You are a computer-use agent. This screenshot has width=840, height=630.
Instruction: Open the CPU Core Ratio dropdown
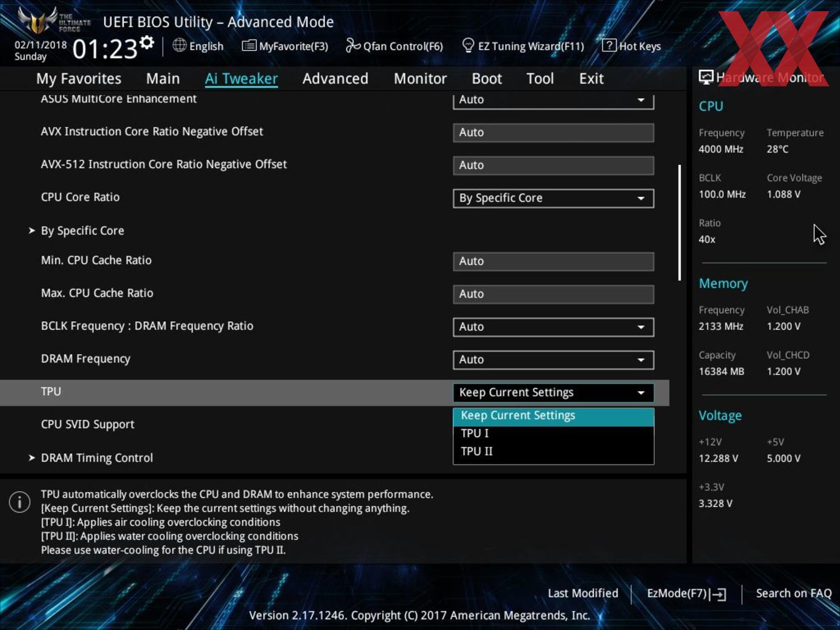point(553,198)
